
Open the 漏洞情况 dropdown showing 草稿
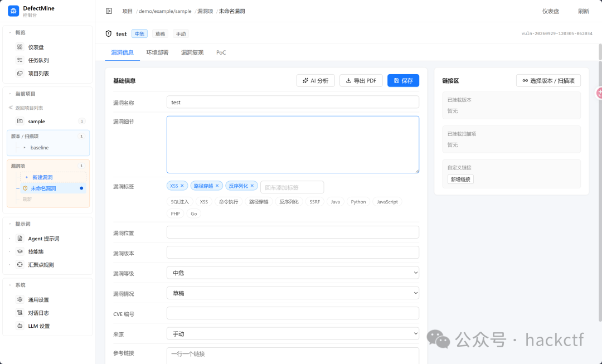[x=293, y=293]
